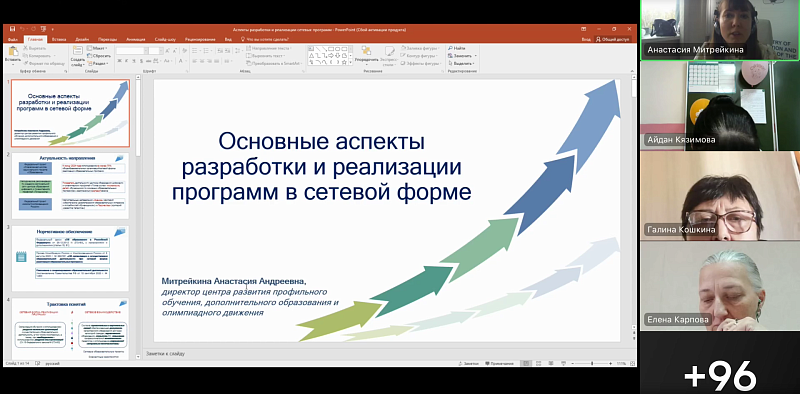The width and height of the screenshot is (800, 394).
Task: Expand the shapes gallery more arrow
Action: coord(351,62)
